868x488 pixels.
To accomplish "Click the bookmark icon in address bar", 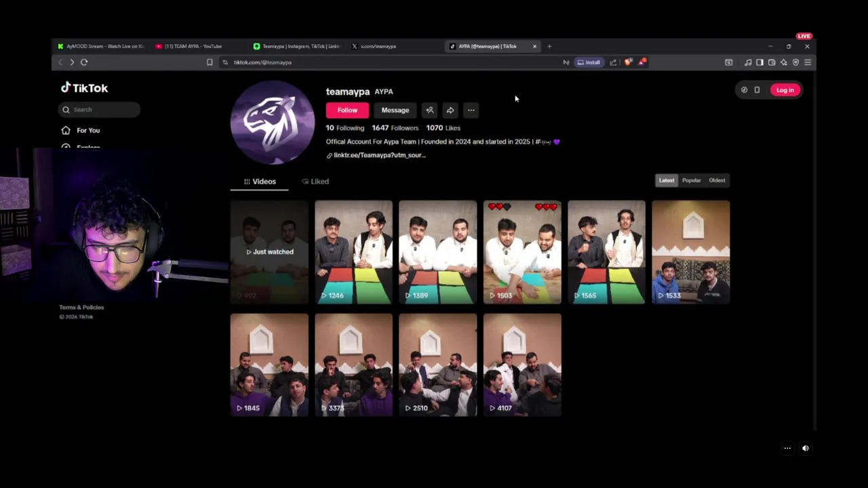I will tap(210, 62).
